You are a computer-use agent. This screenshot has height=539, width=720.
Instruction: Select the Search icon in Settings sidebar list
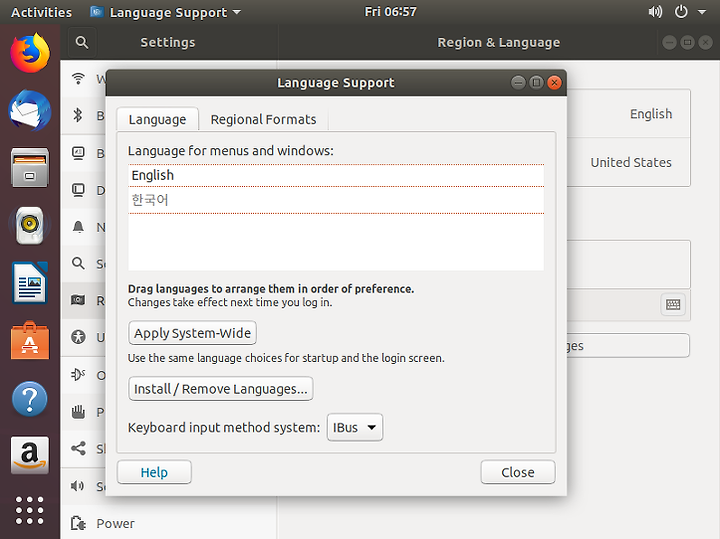pyautogui.click(x=79, y=264)
